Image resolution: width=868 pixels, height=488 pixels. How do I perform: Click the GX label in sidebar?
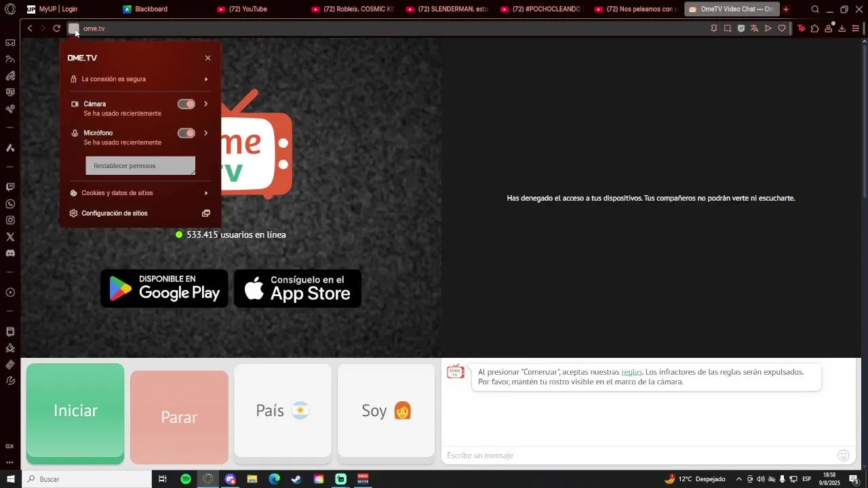[x=9, y=446]
